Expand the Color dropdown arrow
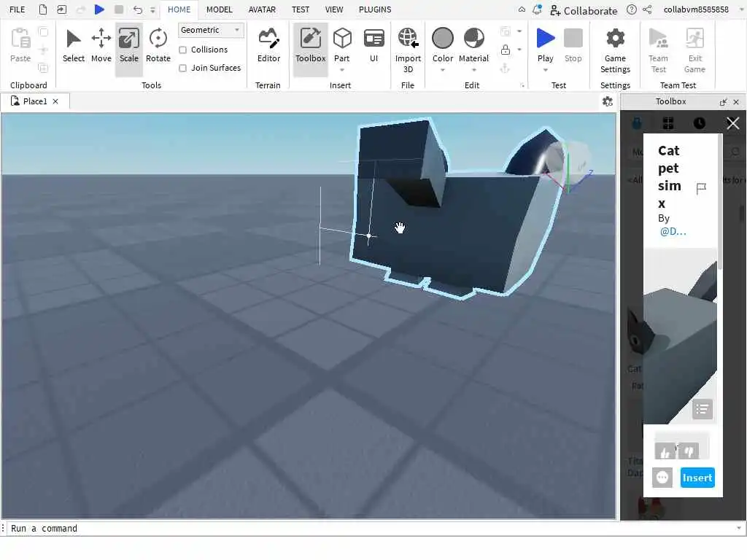The image size is (747, 560). tap(442, 70)
